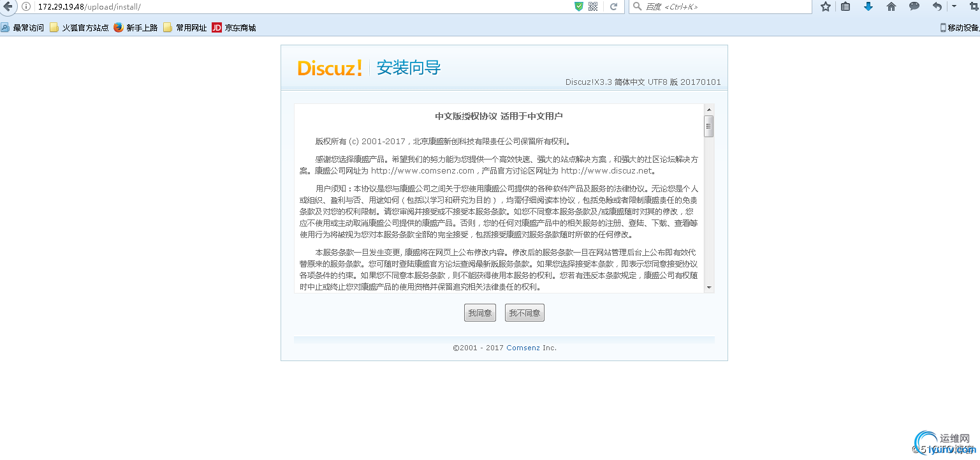The height and width of the screenshot is (460, 980).
Task: Open the chat bubble icon
Action: click(x=914, y=6)
